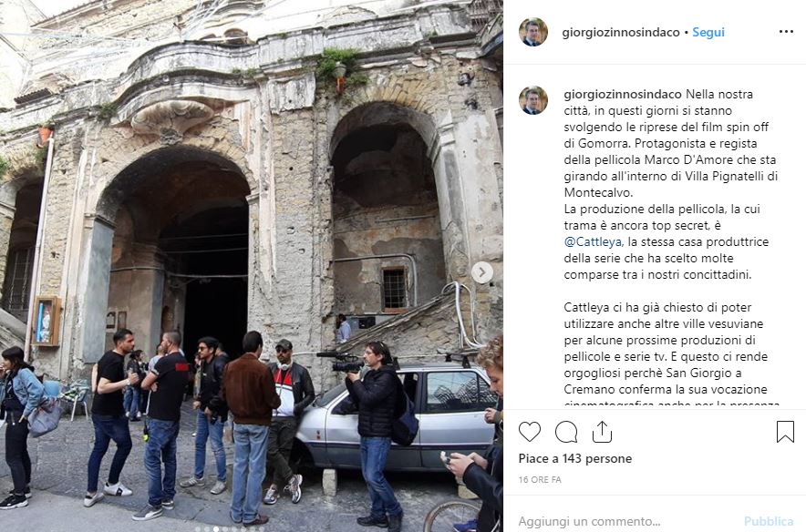Focus the Aggiungi un commento field
The height and width of the screenshot is (532, 806).
627,521
